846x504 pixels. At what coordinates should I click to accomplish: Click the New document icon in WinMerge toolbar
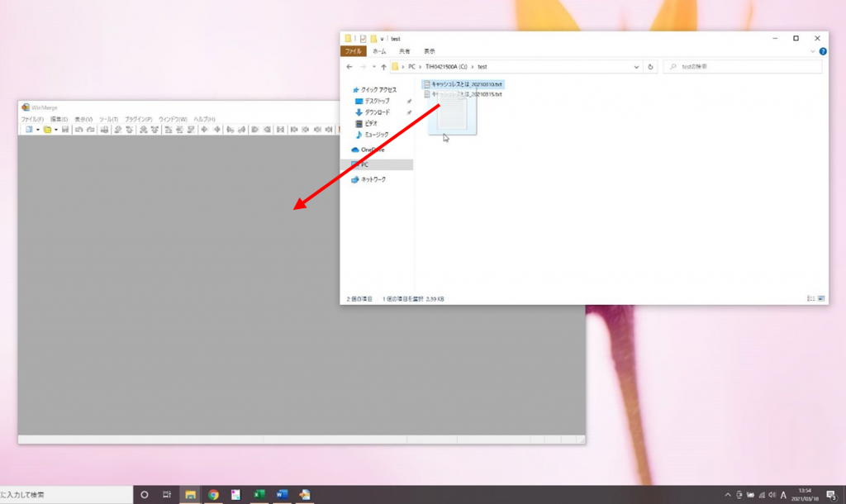[x=29, y=130]
